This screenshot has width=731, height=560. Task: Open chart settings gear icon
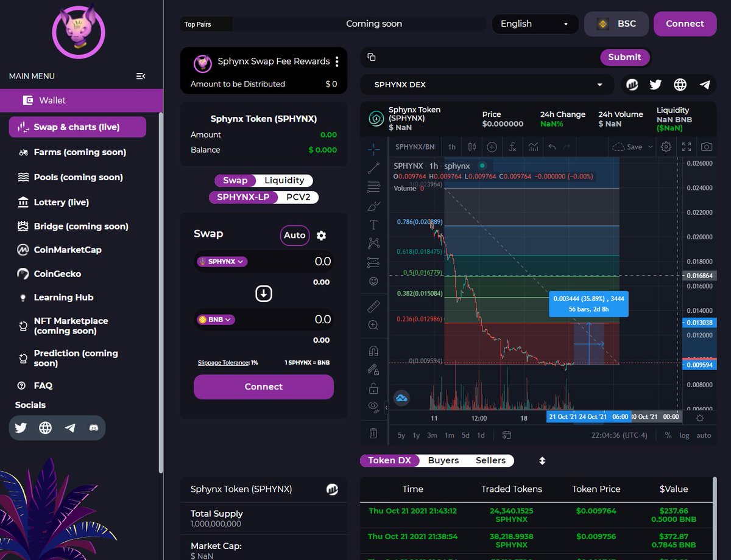(x=666, y=147)
